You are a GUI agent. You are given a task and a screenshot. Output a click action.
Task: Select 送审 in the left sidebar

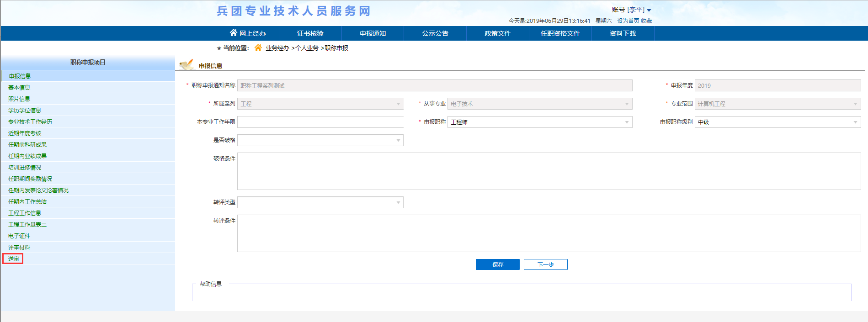click(14, 259)
